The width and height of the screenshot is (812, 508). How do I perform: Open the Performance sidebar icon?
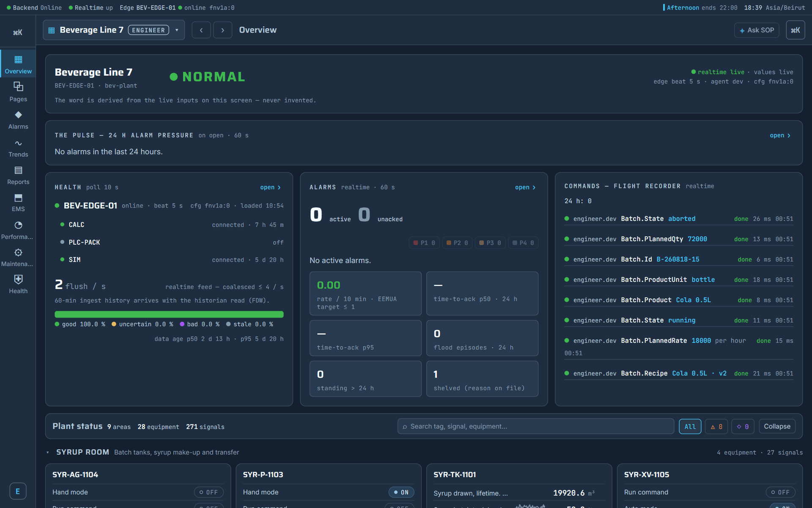pos(18,225)
